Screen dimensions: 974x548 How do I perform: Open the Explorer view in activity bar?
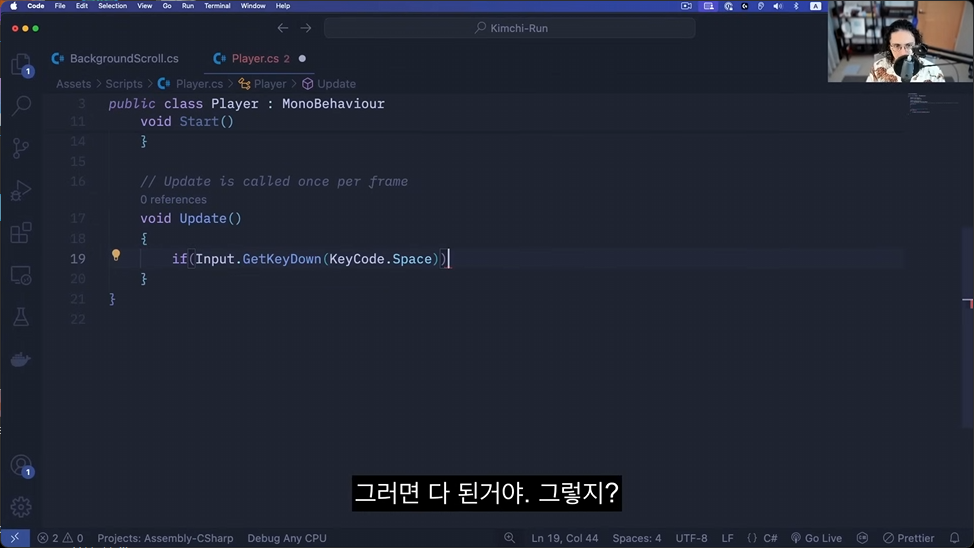21,65
